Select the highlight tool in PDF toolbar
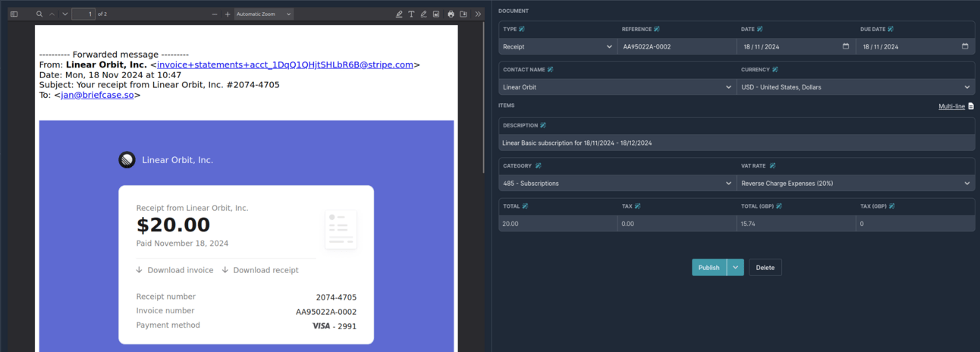The height and width of the screenshot is (352, 980). 399,14
